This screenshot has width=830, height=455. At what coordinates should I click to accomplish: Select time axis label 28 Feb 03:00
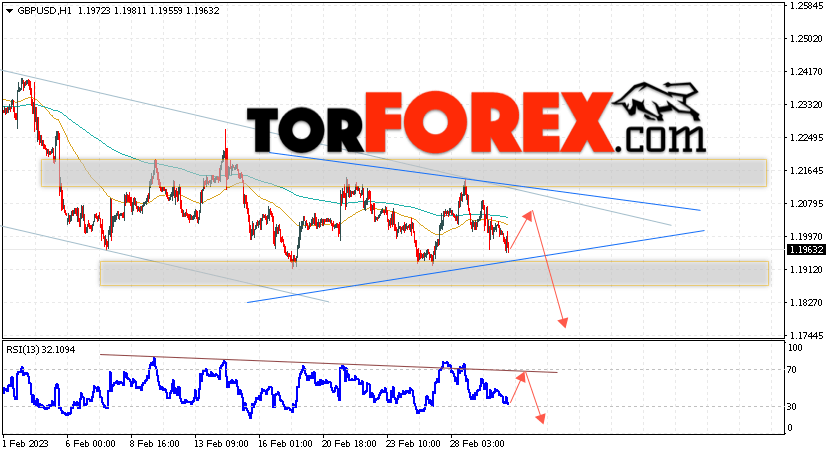pyautogui.click(x=477, y=443)
